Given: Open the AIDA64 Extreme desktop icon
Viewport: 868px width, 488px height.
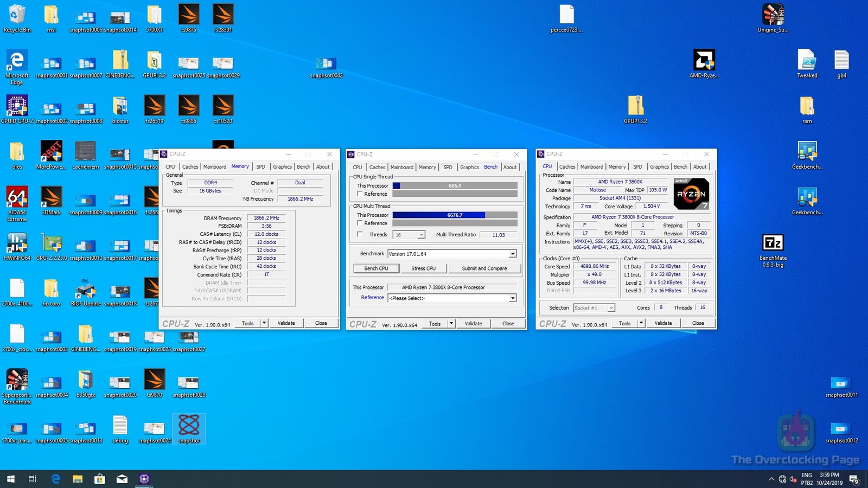Looking at the screenshot, I should pyautogui.click(x=17, y=197).
